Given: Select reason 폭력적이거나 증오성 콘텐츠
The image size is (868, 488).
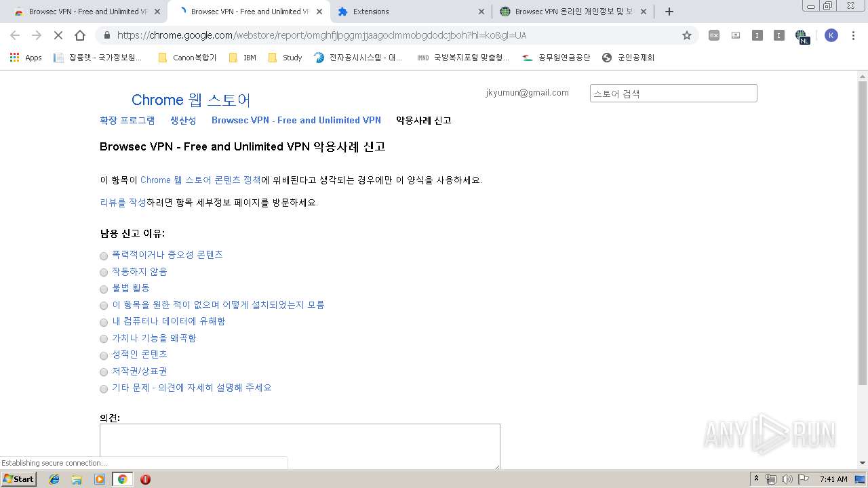Looking at the screenshot, I should click(104, 256).
